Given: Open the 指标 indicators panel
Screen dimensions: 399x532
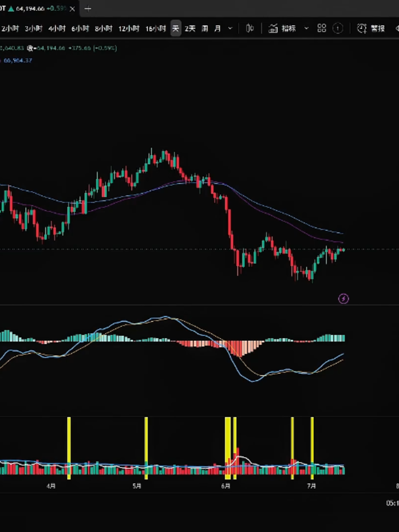Looking at the screenshot, I should click(282, 28).
